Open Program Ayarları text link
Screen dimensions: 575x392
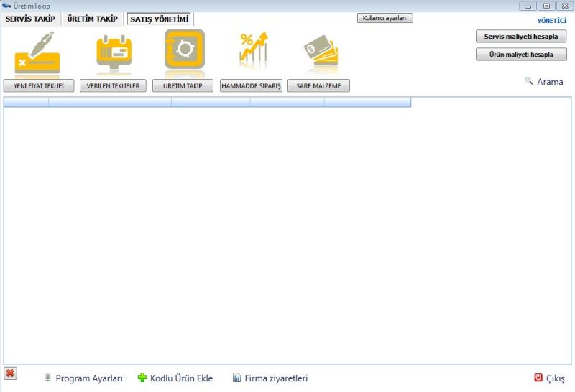(89, 378)
